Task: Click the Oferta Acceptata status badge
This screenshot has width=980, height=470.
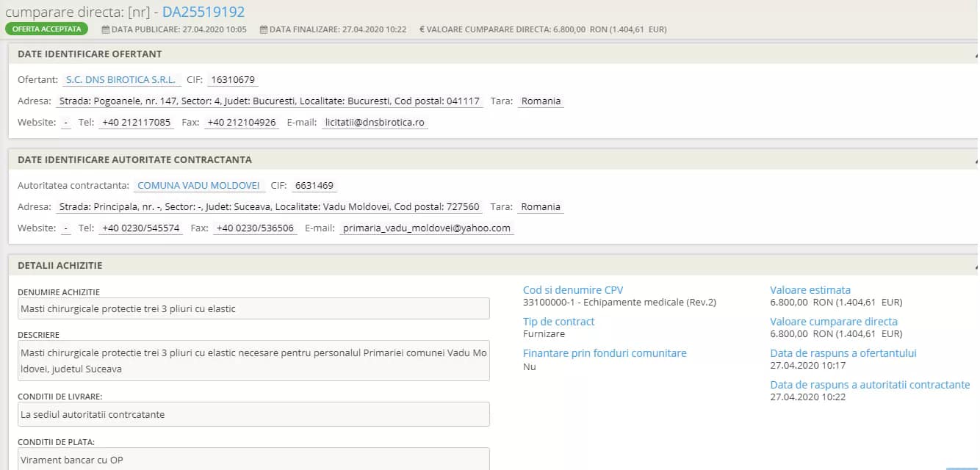Action: coord(46,29)
